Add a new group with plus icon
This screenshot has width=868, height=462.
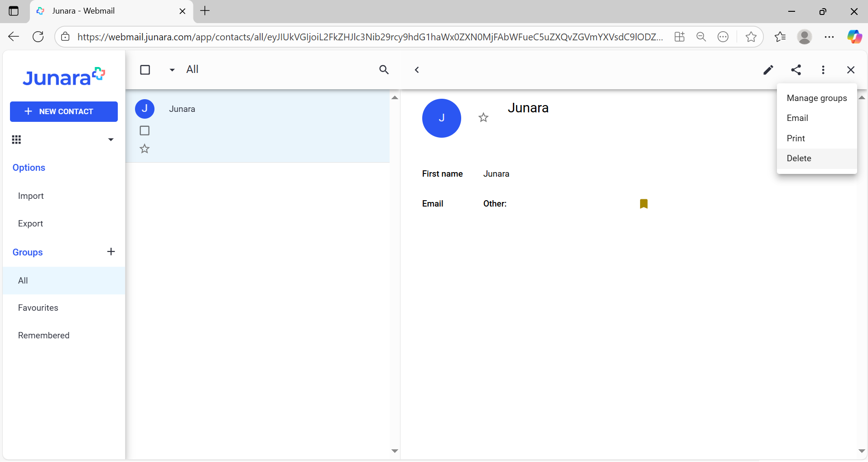111,251
